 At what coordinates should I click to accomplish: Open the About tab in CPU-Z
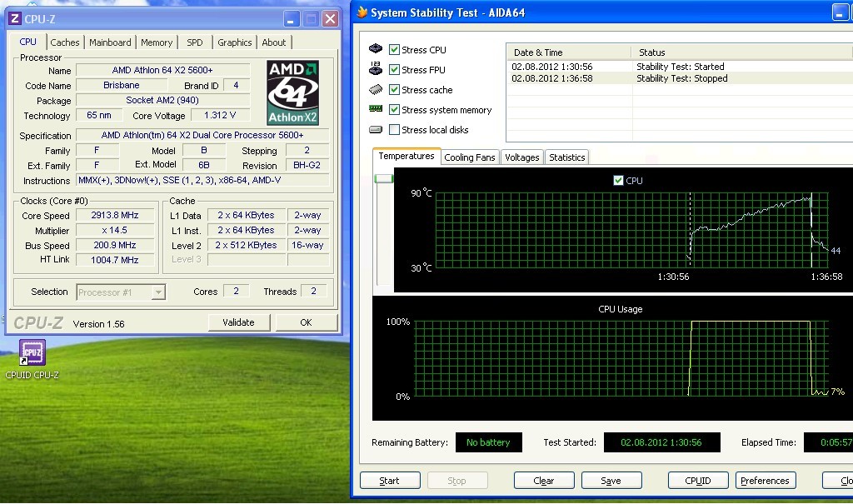(273, 42)
